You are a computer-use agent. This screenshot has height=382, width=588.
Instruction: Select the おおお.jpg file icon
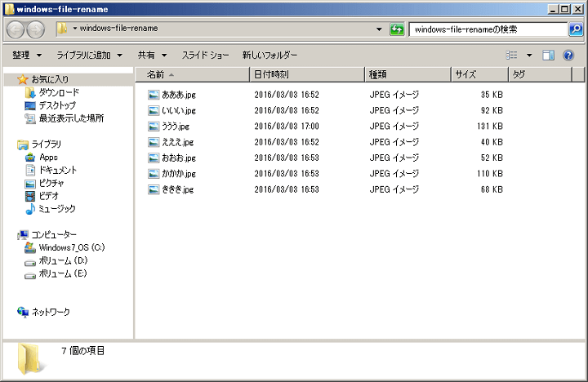point(154,158)
